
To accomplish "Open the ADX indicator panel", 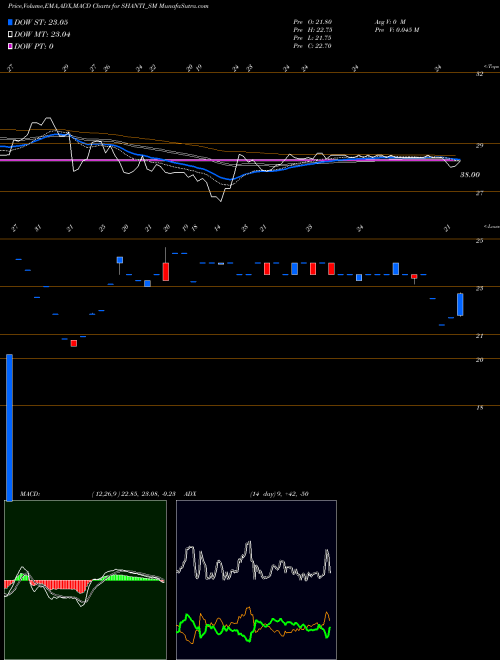I will pos(256,580).
